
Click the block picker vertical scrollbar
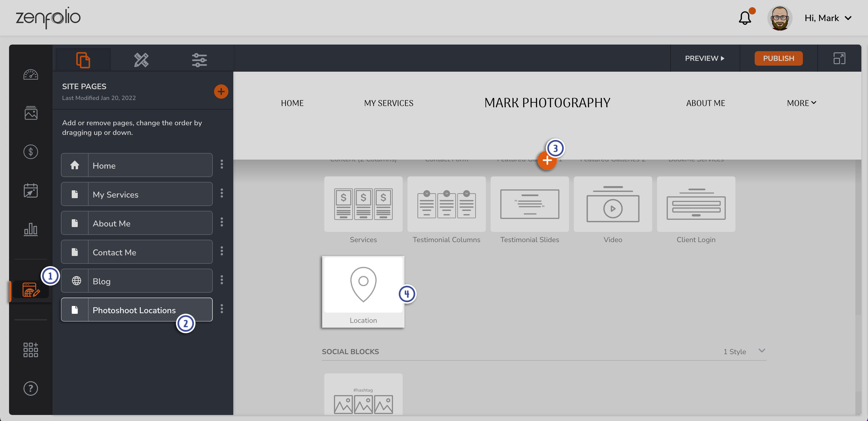(x=858, y=237)
